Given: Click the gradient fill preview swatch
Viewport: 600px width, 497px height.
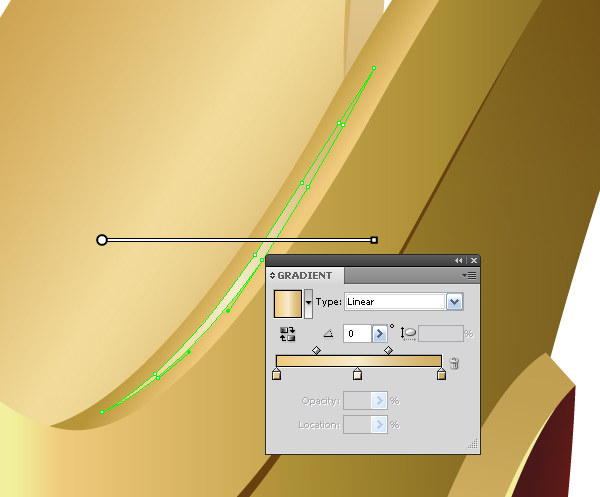Looking at the screenshot, I should [x=288, y=304].
